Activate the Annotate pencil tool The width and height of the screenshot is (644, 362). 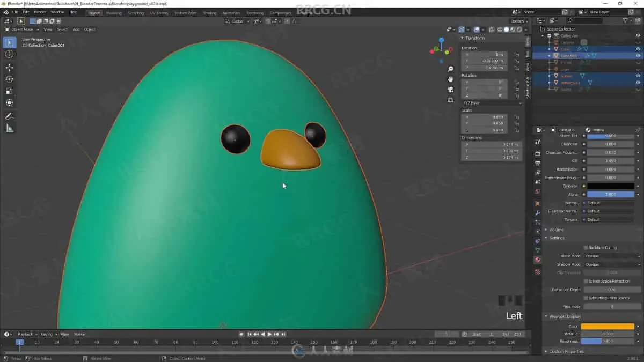9,116
